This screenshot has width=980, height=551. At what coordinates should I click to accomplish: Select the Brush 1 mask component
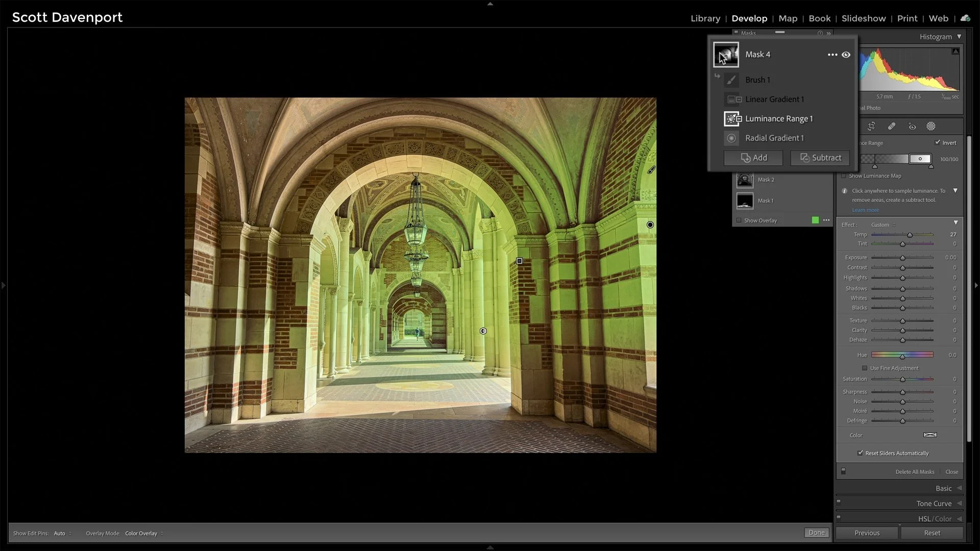758,80
